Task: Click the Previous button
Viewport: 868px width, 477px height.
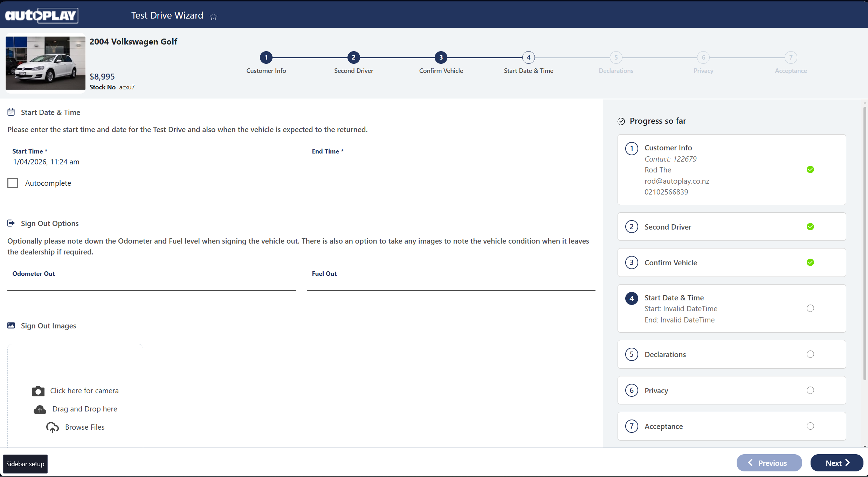Action: pos(769,463)
